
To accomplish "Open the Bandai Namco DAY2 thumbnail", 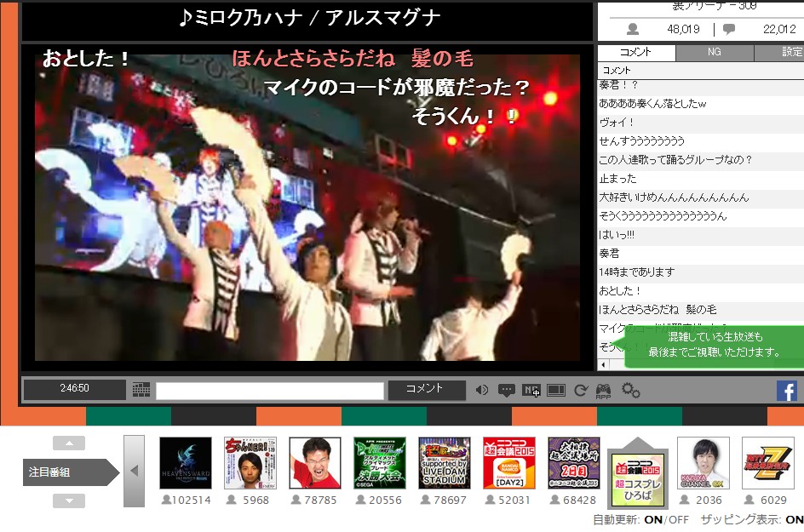I will [509, 463].
